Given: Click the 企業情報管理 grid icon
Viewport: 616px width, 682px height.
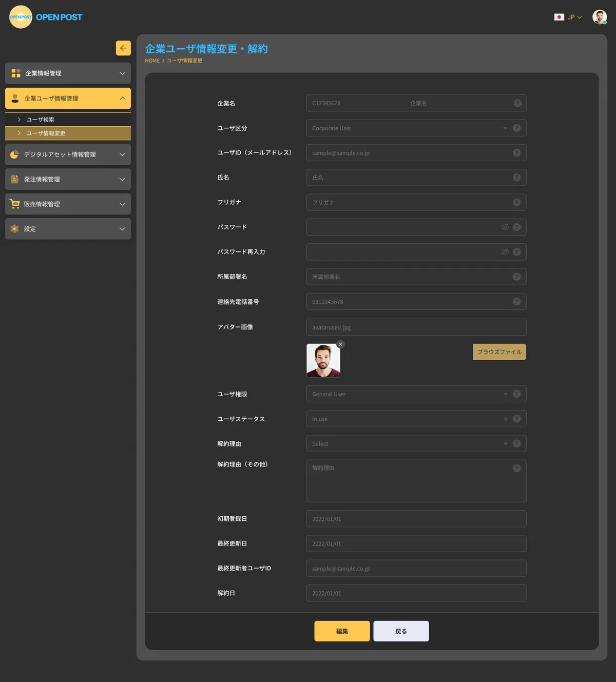Looking at the screenshot, I should (x=16, y=73).
